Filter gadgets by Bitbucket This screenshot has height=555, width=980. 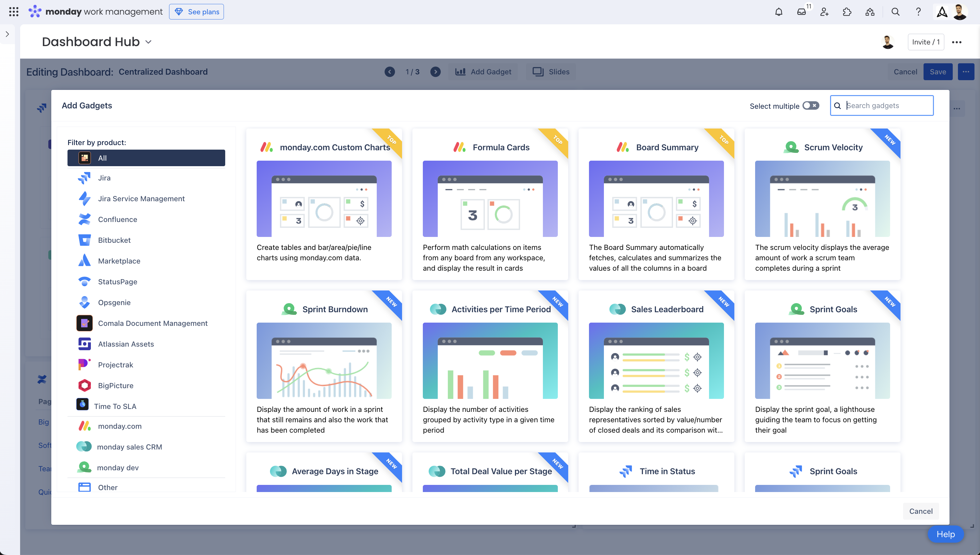146,240
